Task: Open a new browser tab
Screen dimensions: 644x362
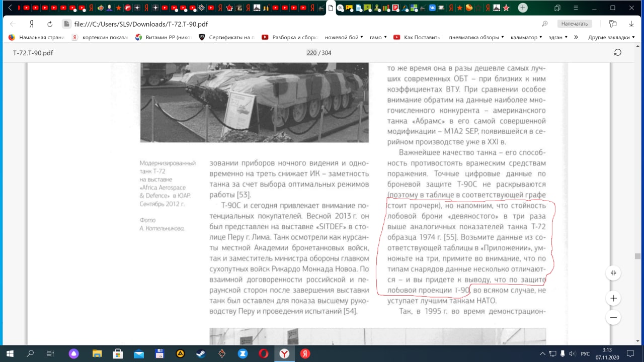Action: pos(523,8)
